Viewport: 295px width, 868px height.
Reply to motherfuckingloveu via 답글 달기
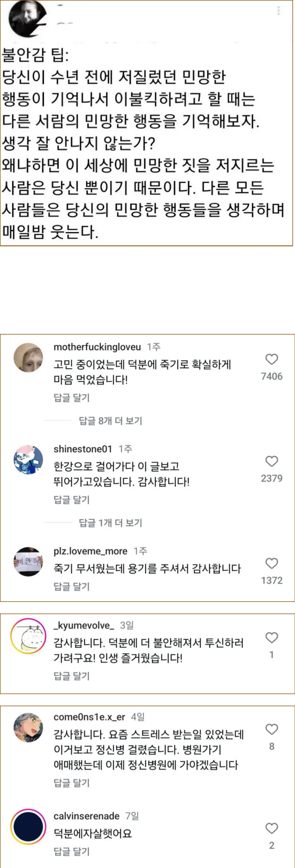[71, 398]
